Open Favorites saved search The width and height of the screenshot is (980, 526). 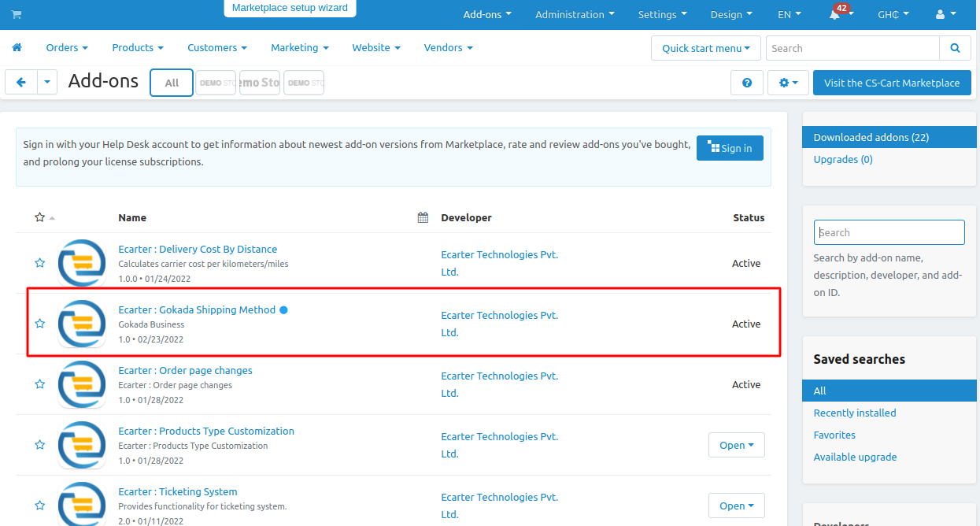click(834, 435)
